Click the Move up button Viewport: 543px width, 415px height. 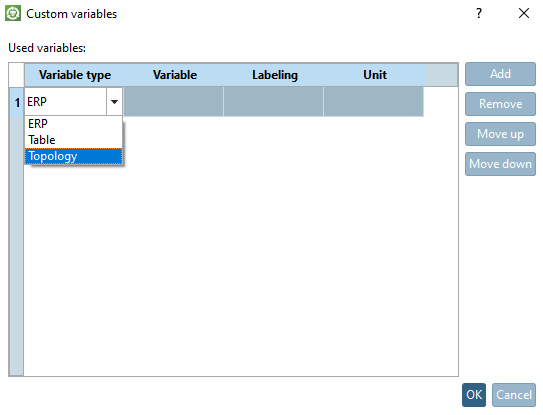pos(500,134)
